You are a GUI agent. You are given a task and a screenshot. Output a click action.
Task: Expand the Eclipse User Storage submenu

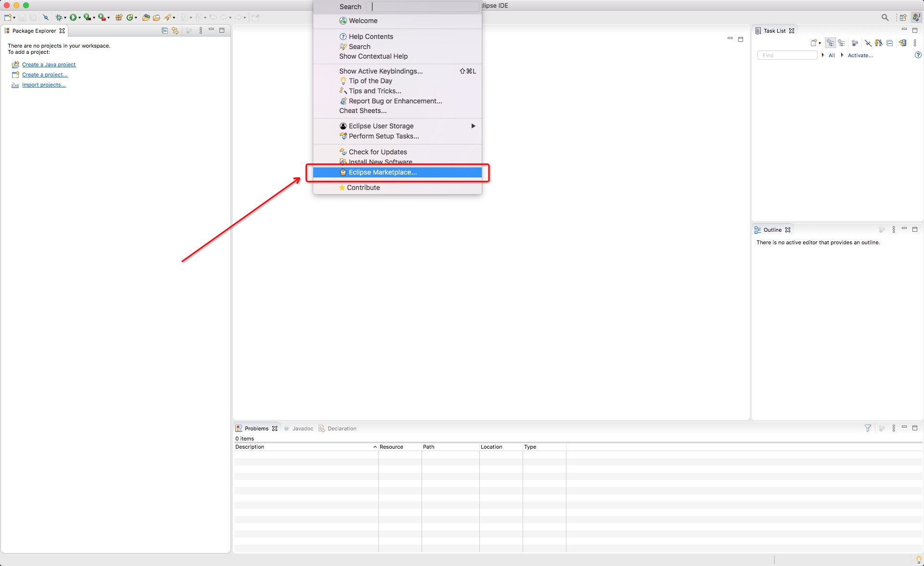coord(473,126)
